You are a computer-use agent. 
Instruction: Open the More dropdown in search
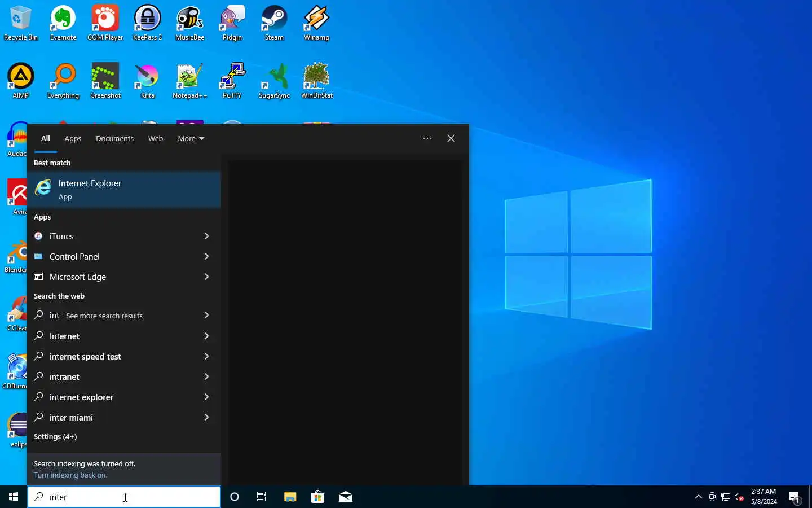point(191,138)
